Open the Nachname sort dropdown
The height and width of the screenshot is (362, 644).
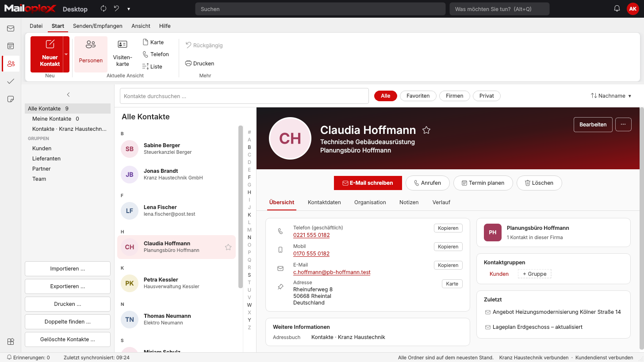tap(611, 96)
